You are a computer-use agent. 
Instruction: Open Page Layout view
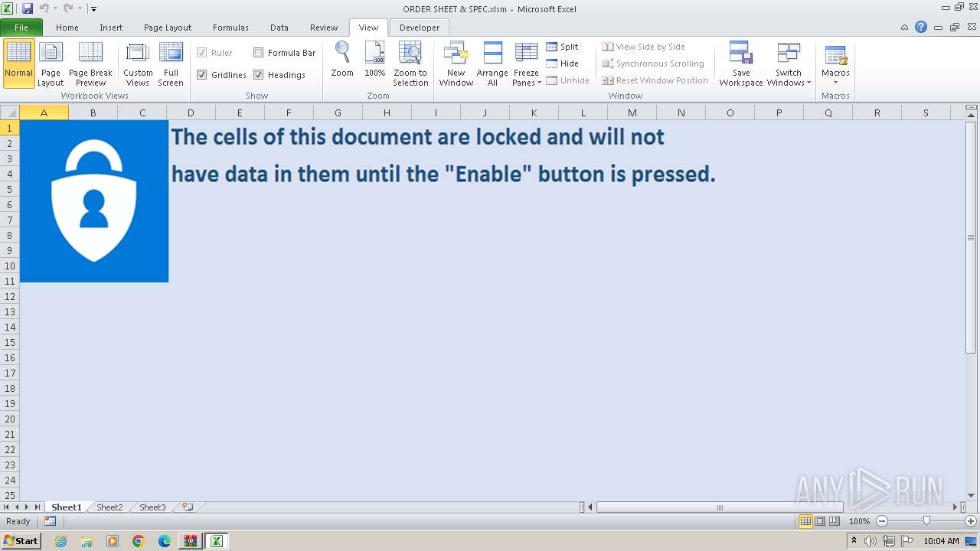[51, 64]
